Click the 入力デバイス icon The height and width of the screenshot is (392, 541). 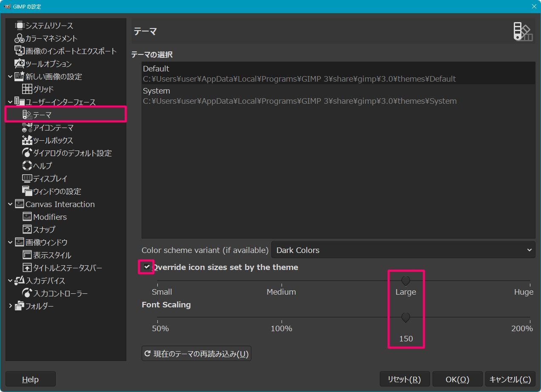[x=20, y=281]
